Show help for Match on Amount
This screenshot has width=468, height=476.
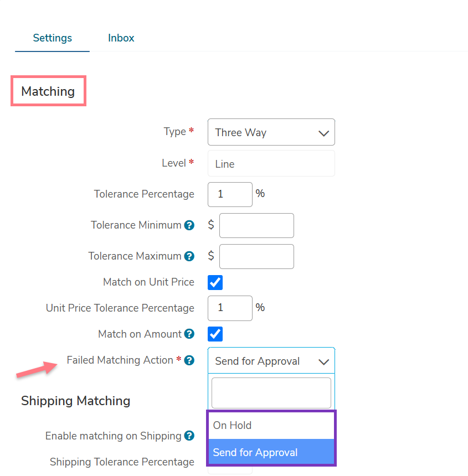(x=189, y=334)
